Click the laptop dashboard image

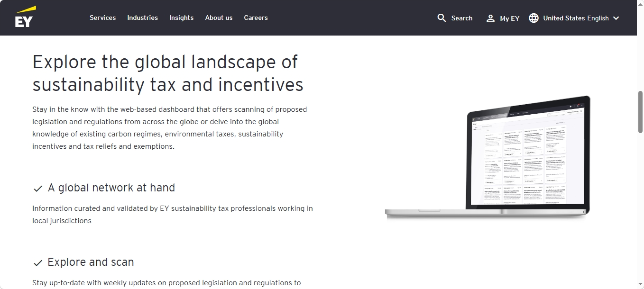(x=488, y=158)
